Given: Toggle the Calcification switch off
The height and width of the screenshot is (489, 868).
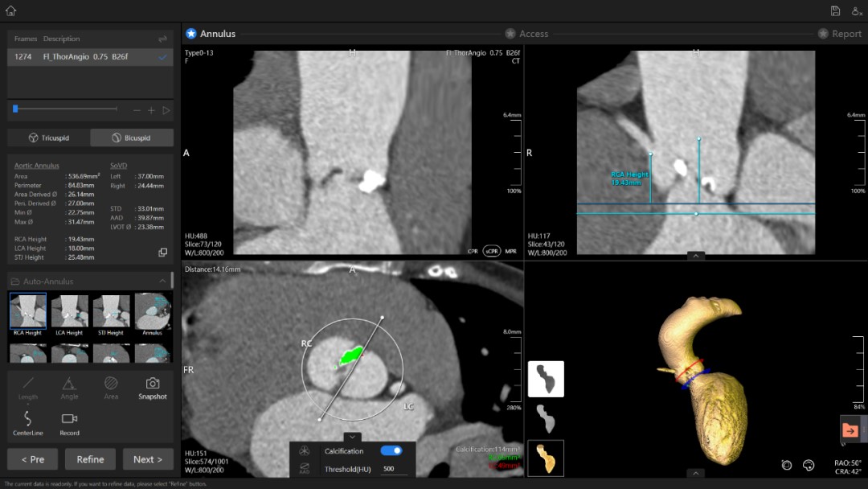Looking at the screenshot, I should coord(391,451).
